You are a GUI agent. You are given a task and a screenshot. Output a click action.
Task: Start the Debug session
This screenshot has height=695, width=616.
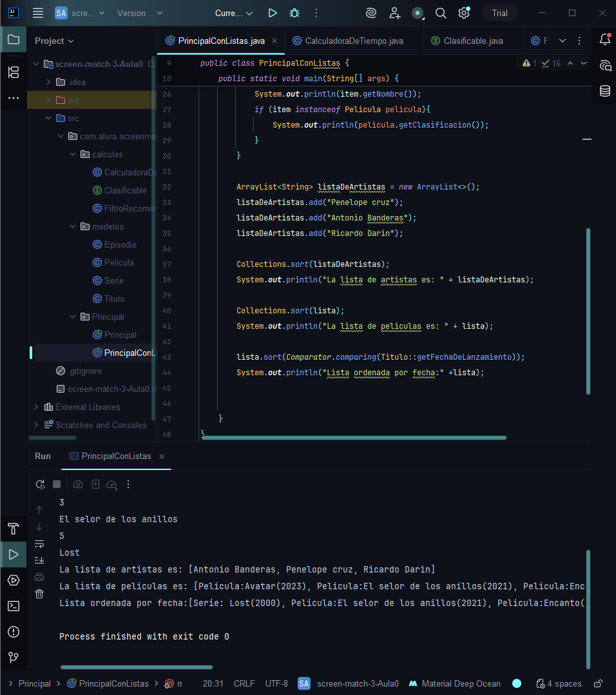point(294,13)
